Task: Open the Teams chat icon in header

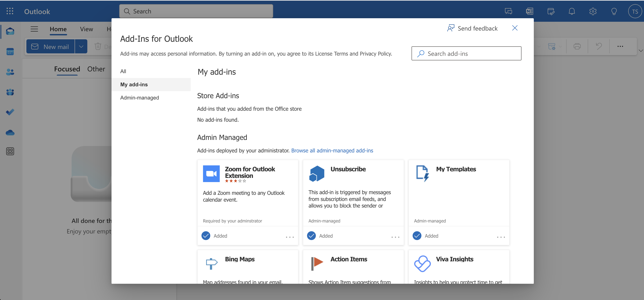Action: 509,11
